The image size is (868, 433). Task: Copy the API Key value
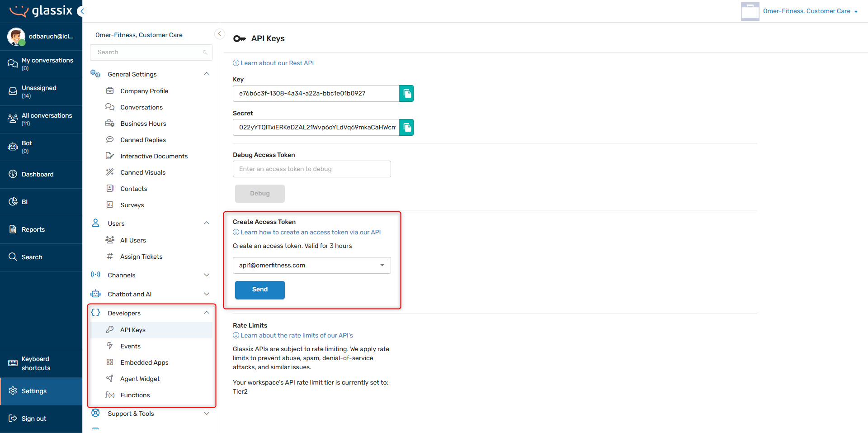pyautogui.click(x=406, y=94)
